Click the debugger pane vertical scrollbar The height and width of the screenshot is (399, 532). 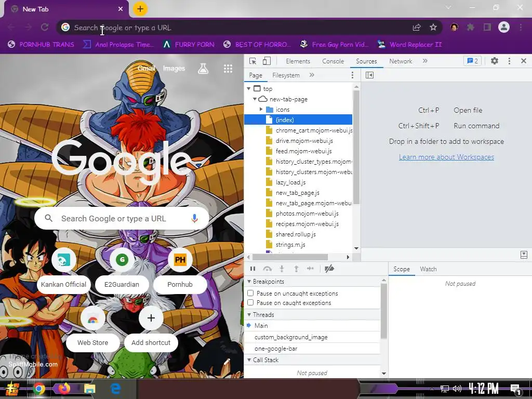point(384,311)
